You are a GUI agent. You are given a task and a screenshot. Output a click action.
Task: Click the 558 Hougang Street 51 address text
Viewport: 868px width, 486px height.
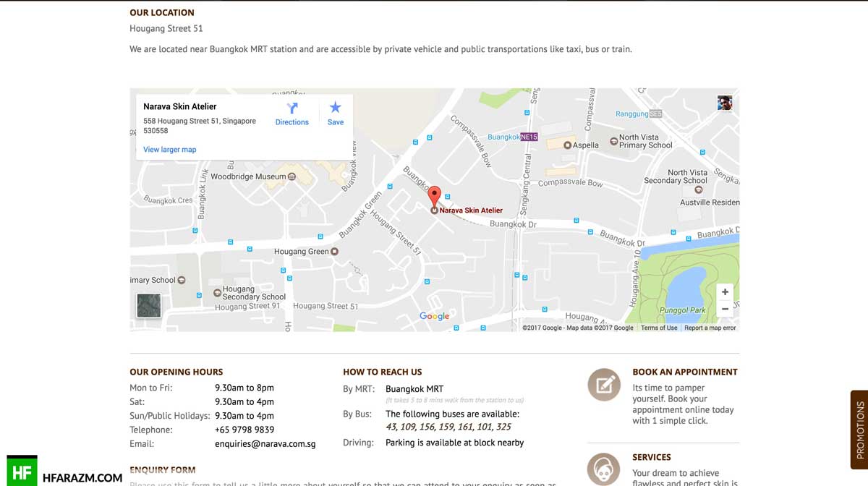pyautogui.click(x=200, y=126)
